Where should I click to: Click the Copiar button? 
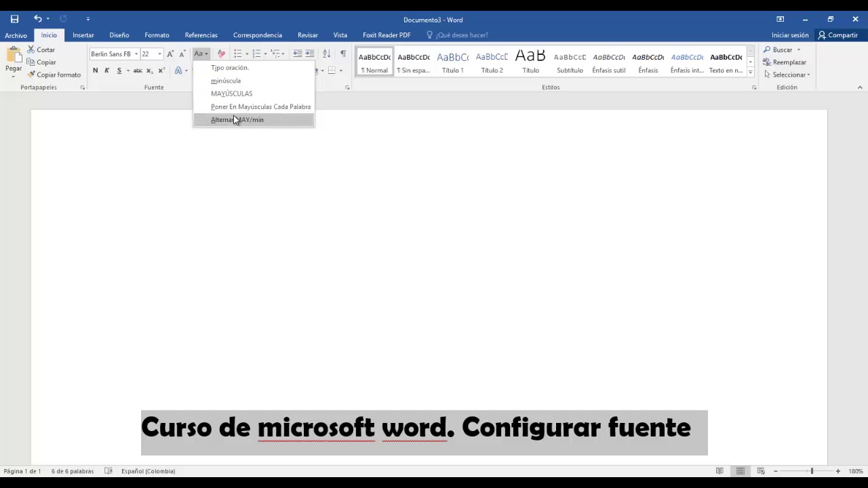tap(41, 62)
